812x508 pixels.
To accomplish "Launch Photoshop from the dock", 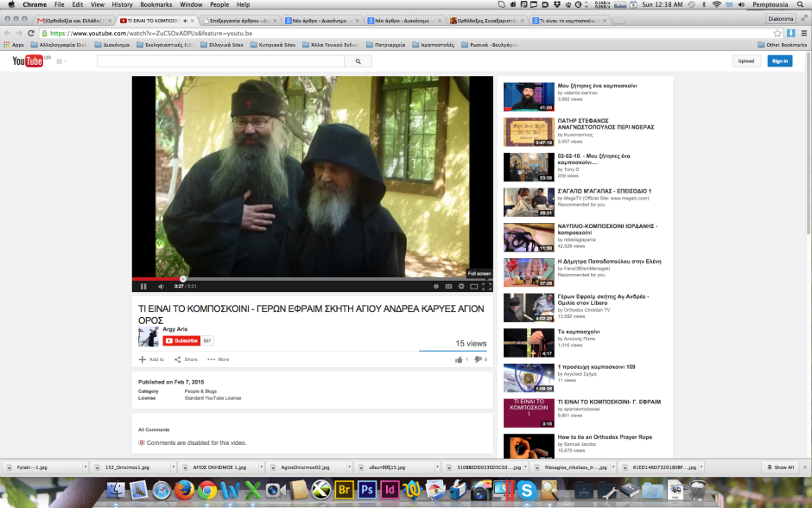I will click(366, 492).
